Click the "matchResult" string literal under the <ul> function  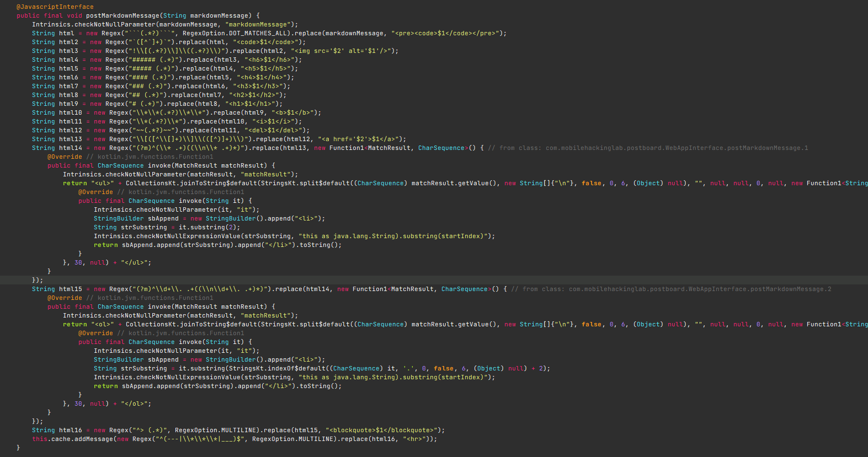266,174
